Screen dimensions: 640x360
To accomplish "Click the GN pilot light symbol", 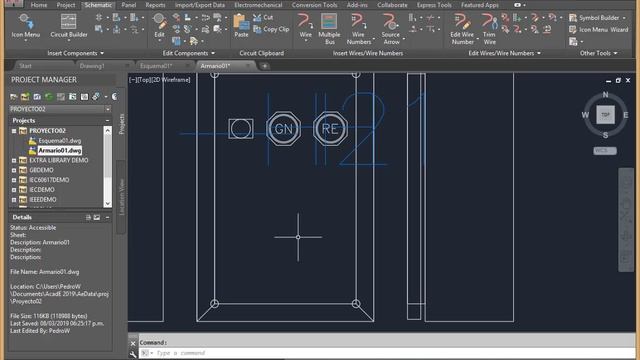I will tap(284, 129).
